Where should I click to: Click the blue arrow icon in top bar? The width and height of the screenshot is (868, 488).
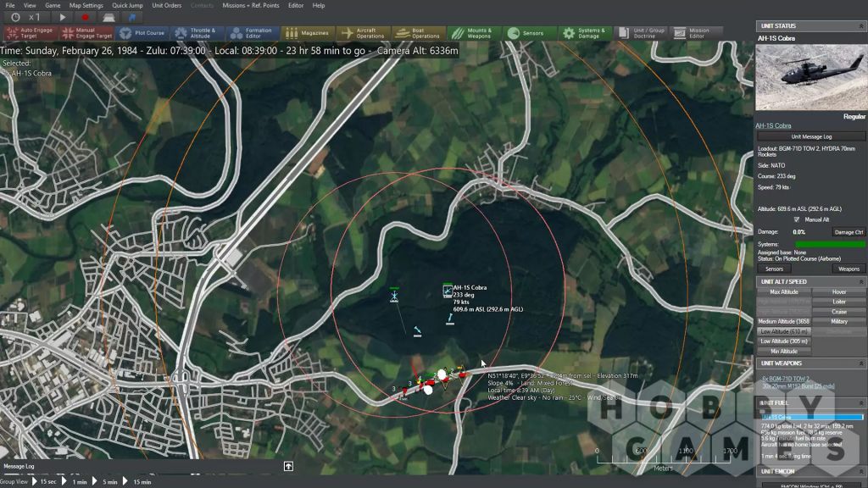point(131,17)
